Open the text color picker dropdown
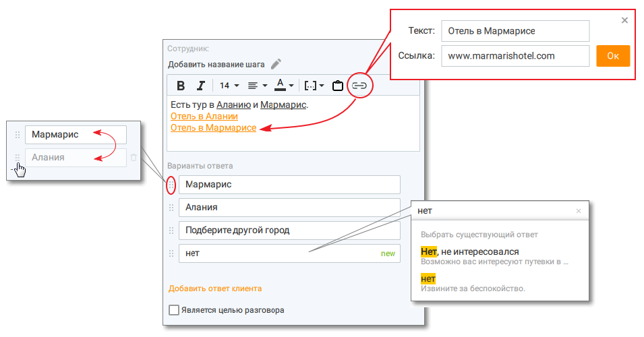This screenshot has height=337, width=644. [x=284, y=85]
